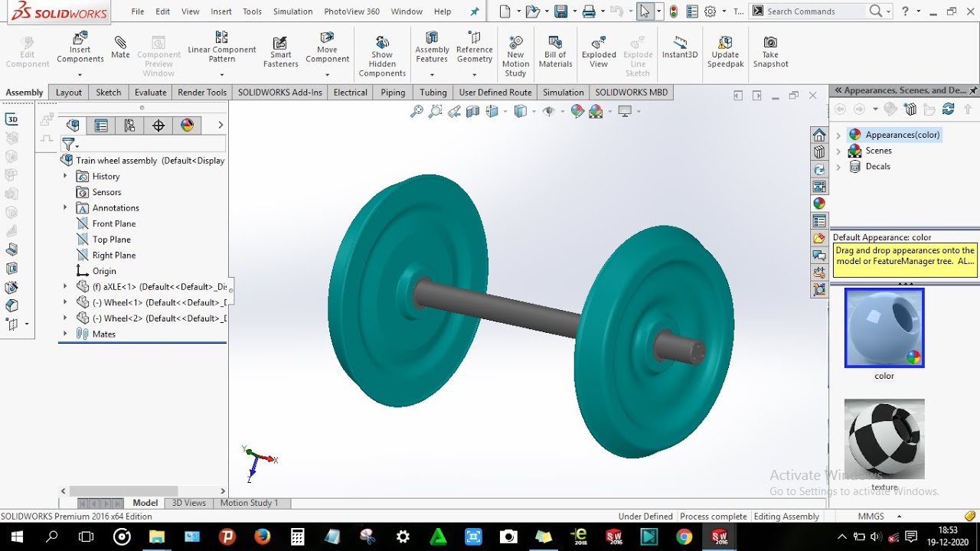Switch to the Evaluate tab
Screen dimensions: 980x551
(150, 93)
